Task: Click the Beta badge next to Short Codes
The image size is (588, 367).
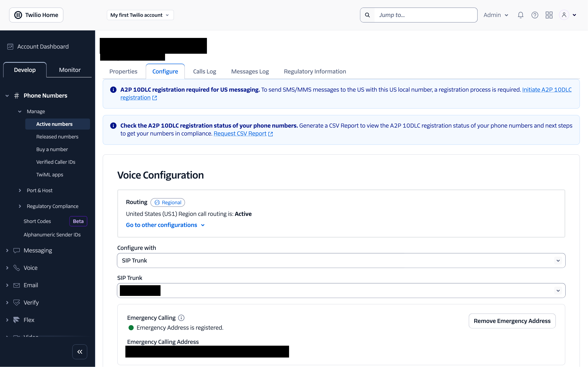Action: pyautogui.click(x=78, y=221)
